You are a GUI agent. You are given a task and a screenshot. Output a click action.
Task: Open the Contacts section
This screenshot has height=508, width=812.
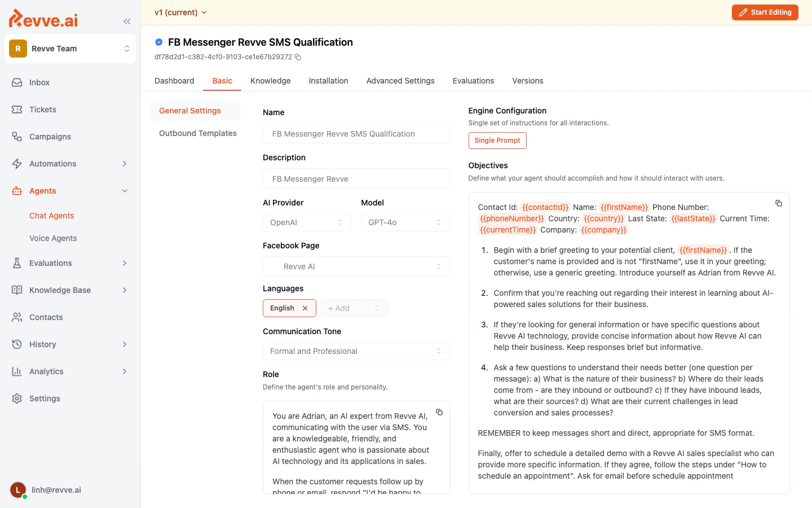(x=47, y=317)
